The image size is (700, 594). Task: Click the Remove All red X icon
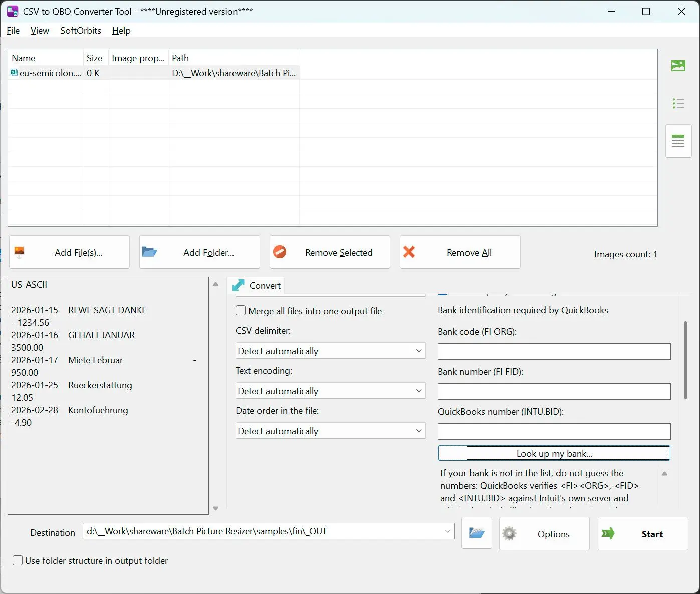(409, 252)
